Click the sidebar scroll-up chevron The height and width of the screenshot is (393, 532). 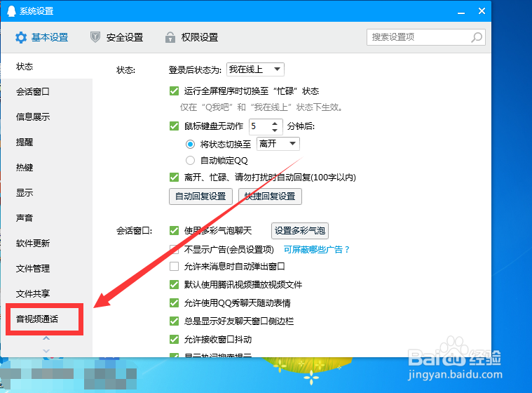[46, 338]
